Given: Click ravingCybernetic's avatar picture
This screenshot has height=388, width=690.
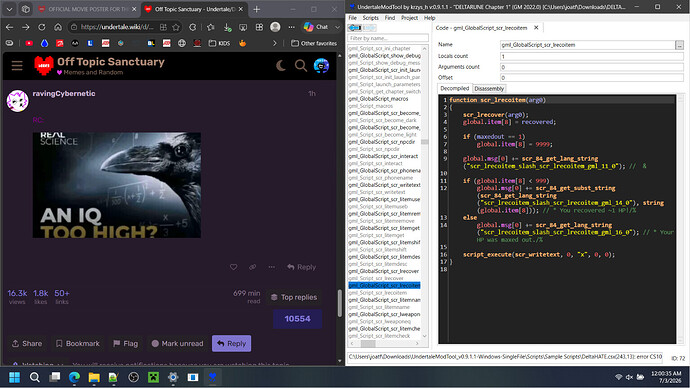Looking at the screenshot, I should 18,101.
